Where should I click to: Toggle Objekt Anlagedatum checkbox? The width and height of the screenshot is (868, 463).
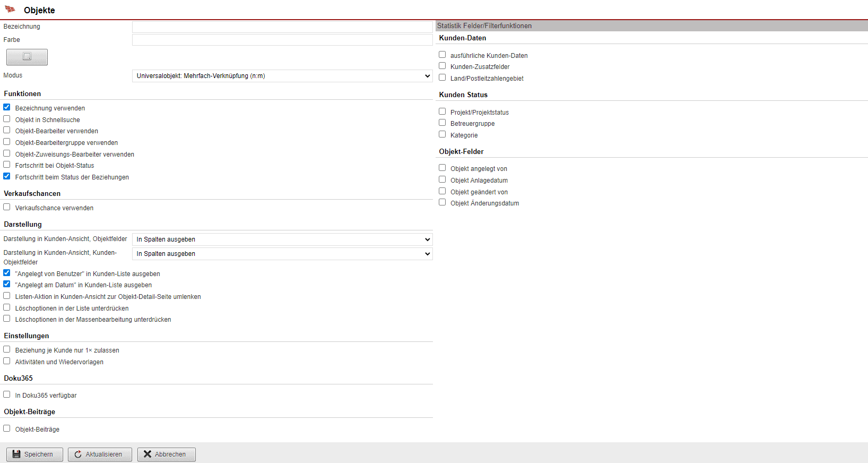[x=442, y=179]
